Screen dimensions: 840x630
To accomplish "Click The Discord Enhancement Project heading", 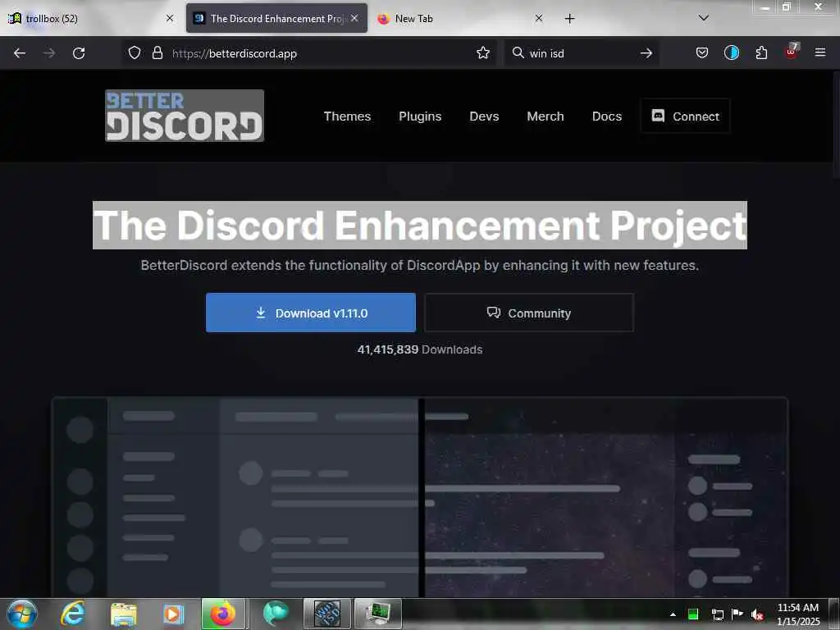I will (420, 225).
